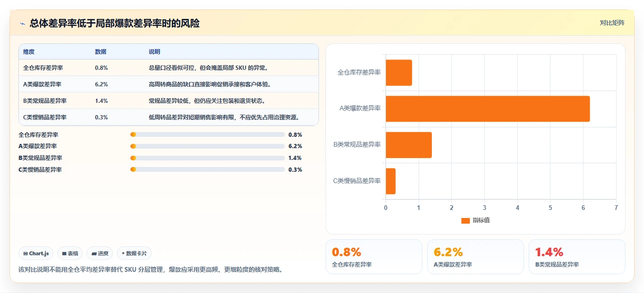The width and height of the screenshot is (644, 293).
Task: Click the 全仓库存差异率 bar in the chart
Action: (x=399, y=73)
